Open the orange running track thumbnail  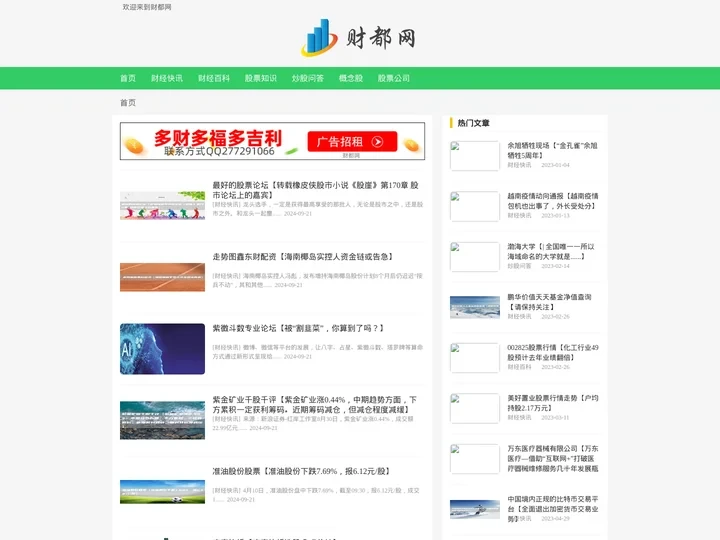click(163, 277)
